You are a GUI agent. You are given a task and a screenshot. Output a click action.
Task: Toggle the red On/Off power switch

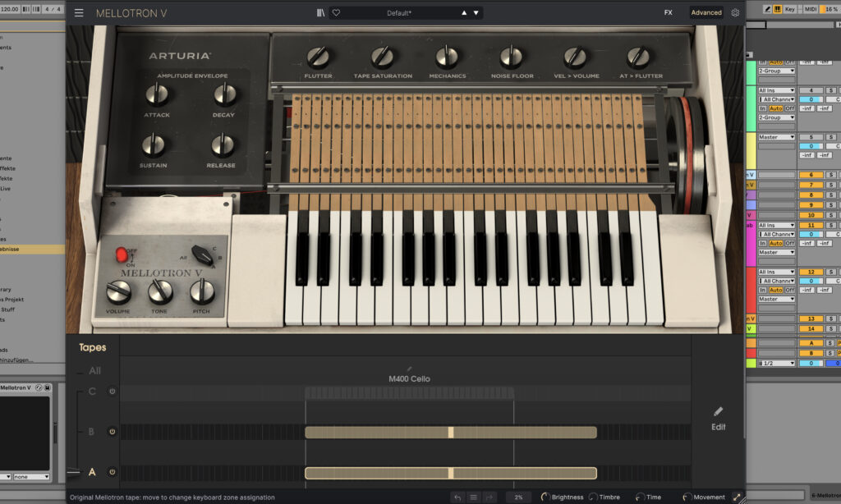pos(122,254)
